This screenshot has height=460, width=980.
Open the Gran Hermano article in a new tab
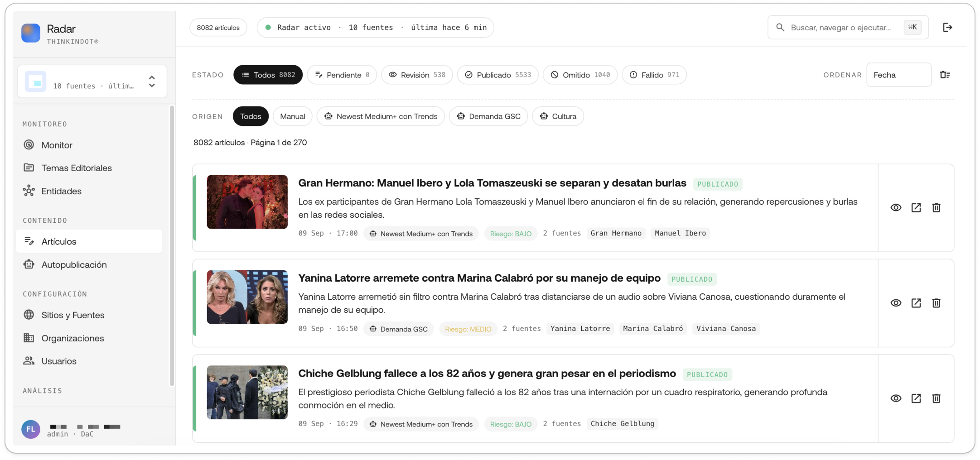pos(916,207)
